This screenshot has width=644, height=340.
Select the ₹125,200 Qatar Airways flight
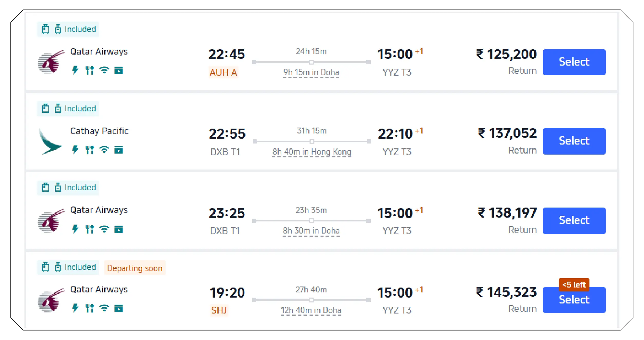[574, 62]
